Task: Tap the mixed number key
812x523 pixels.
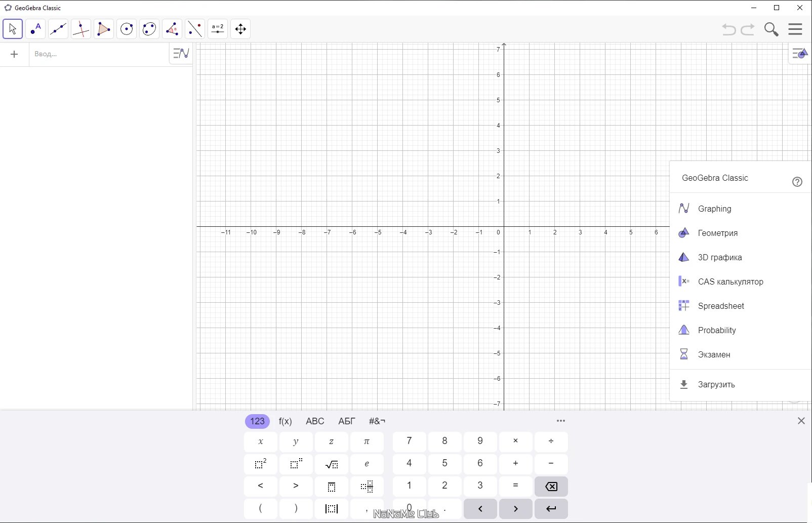Action: pyautogui.click(x=367, y=486)
